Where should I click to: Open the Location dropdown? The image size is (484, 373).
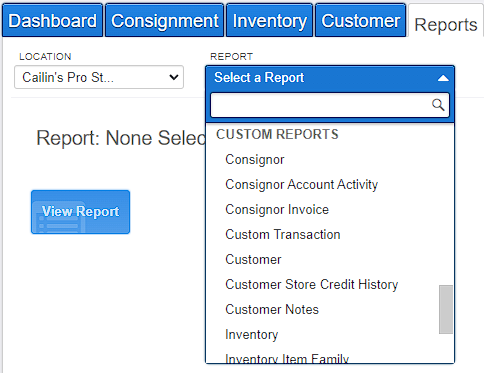pyautogui.click(x=99, y=77)
